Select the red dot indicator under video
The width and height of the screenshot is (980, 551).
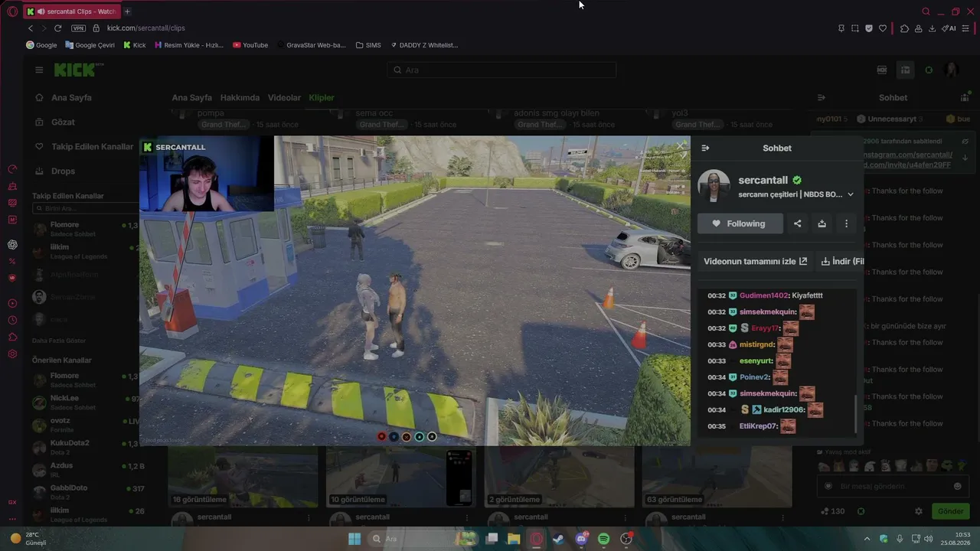[x=381, y=436]
